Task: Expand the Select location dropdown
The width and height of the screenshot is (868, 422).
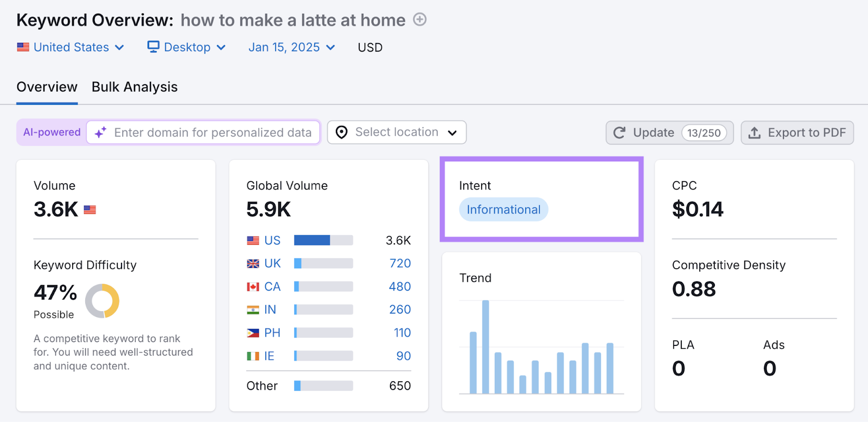Action: 397,133
